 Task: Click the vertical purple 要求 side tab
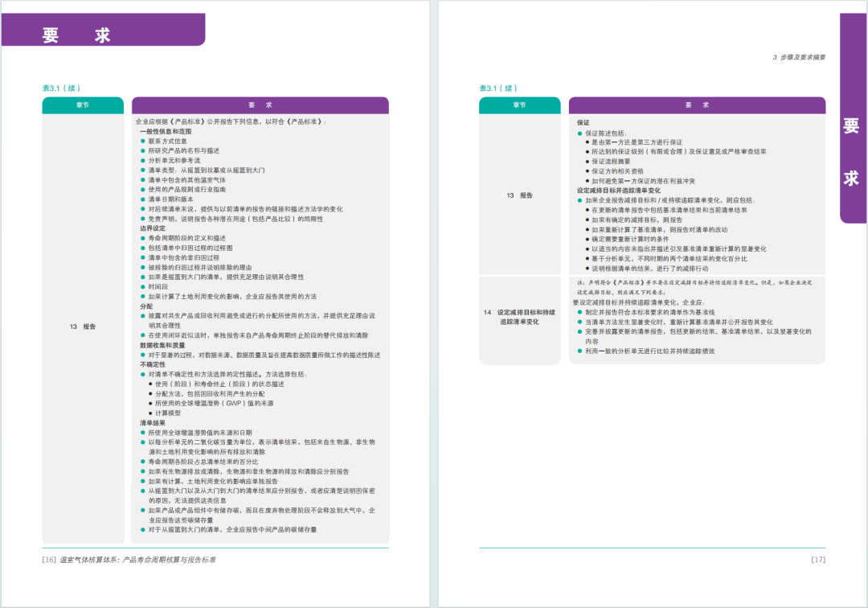tap(851, 151)
